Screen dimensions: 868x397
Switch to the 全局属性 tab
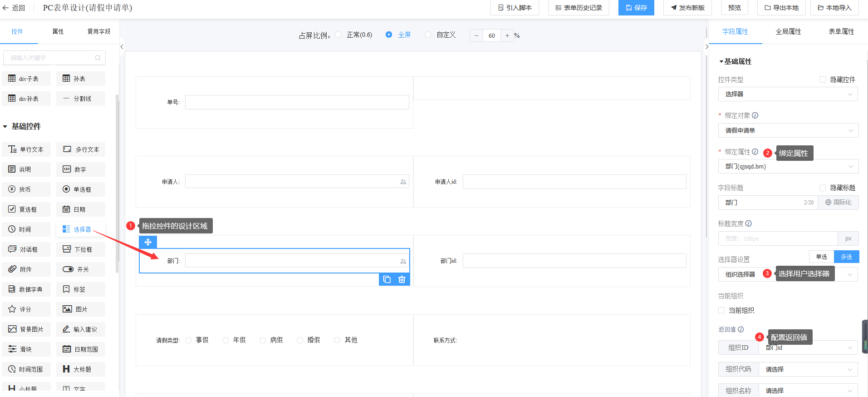click(x=788, y=31)
